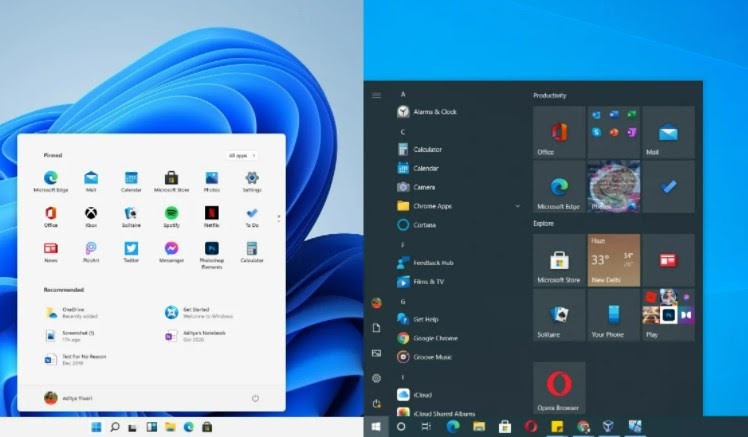This screenshot has height=437, width=748.
Task: Open the New Delhi weather tile
Action: [614, 260]
